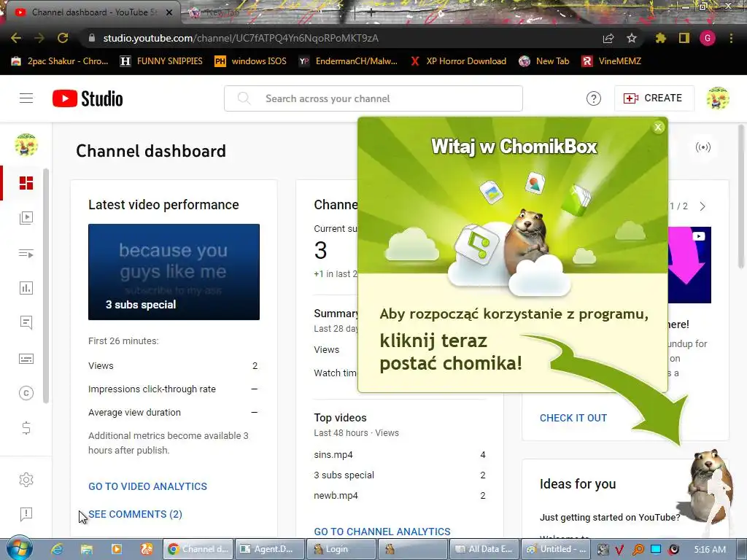Follow the GO TO CHANNEL ANALYTICS link

[382, 532]
